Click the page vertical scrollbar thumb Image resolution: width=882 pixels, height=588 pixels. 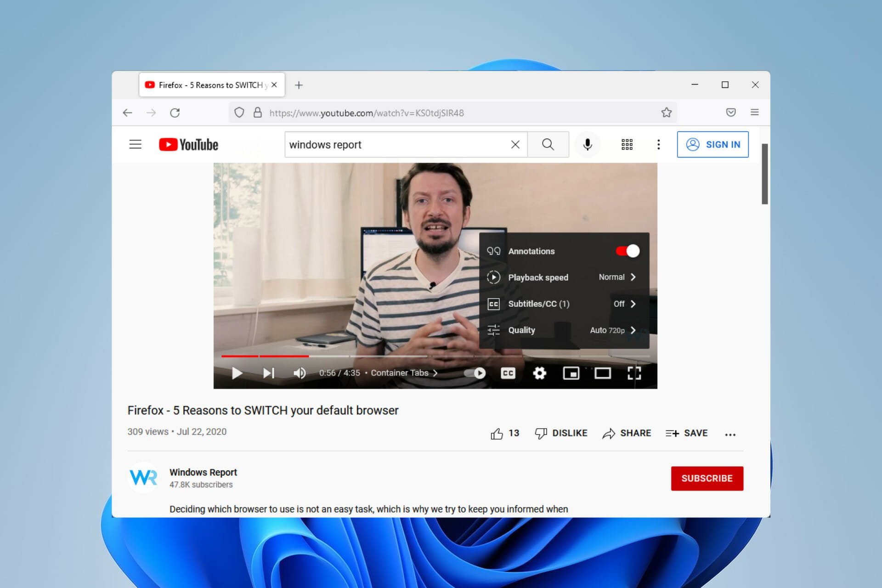764,174
